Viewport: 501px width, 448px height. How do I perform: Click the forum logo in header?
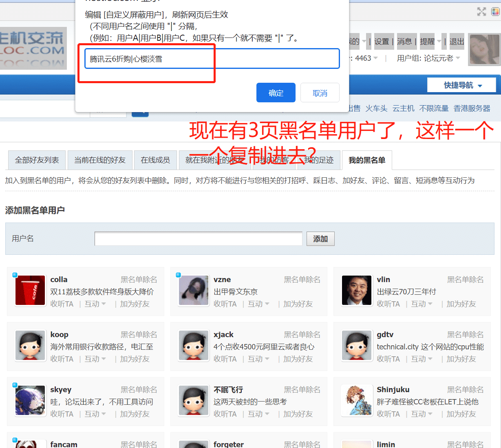pos(33,49)
